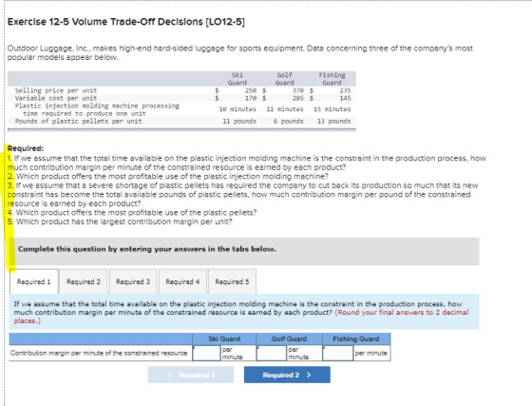The width and height of the screenshot is (532, 406).
Task: Switch to the Required 3 tab
Action: [x=133, y=281]
